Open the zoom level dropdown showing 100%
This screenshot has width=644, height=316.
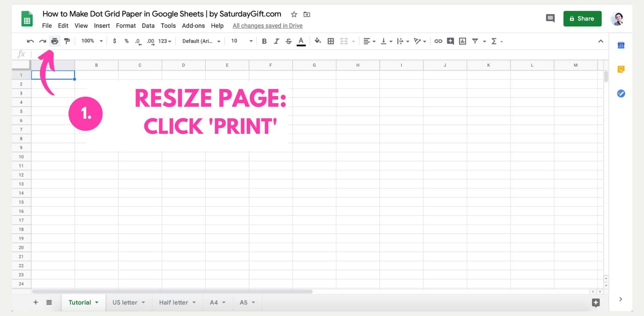(x=91, y=41)
